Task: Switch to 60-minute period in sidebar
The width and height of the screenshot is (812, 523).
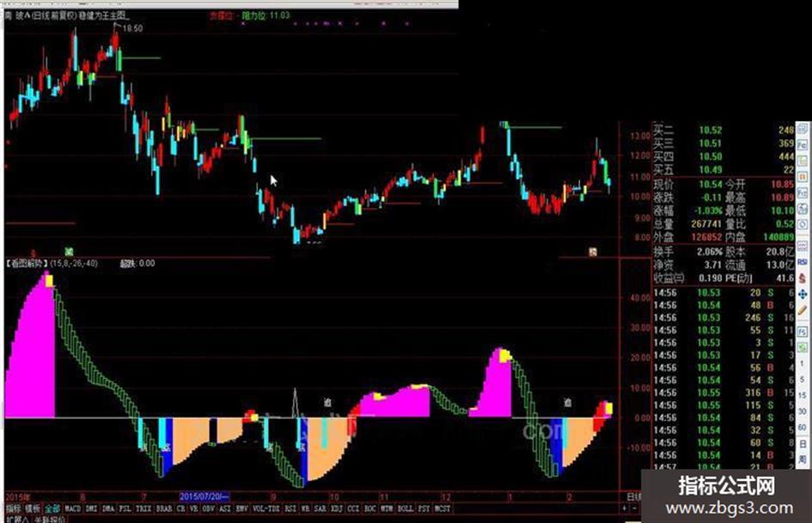Action: pos(803,427)
